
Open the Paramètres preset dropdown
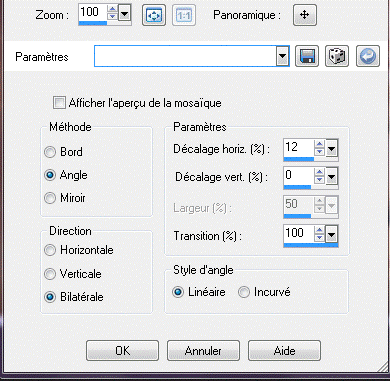click(282, 56)
